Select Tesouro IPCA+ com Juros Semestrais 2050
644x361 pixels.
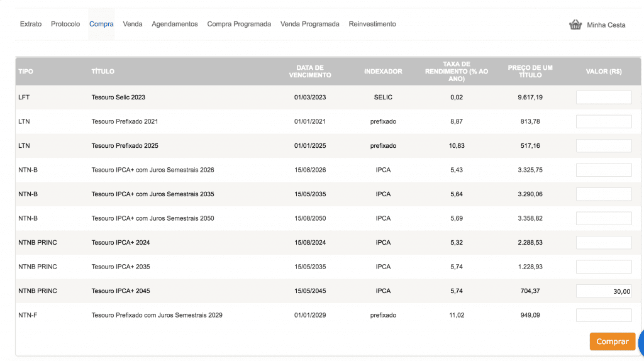(x=152, y=218)
